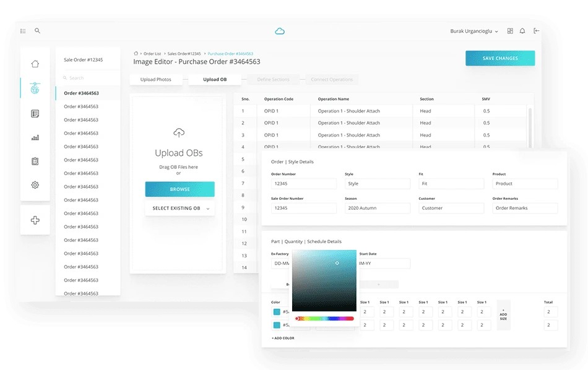Open the grid apps icon near bell
The image size is (588, 370).
point(510,31)
